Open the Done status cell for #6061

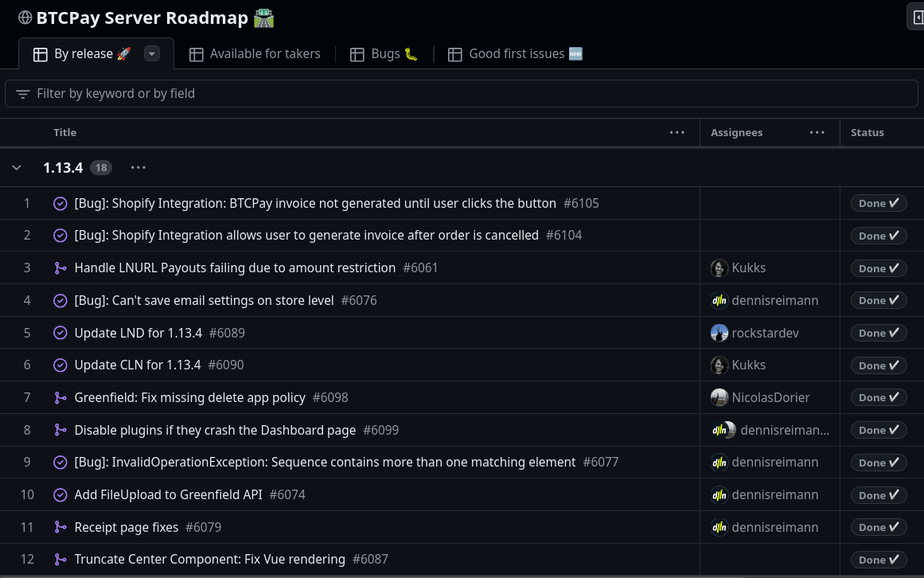(x=878, y=268)
